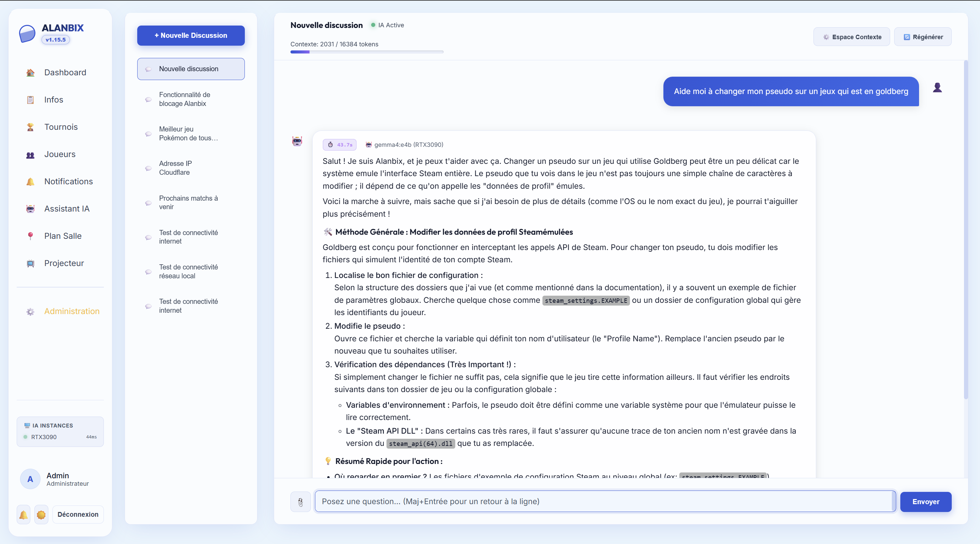This screenshot has height=544, width=980.
Task: Open the Infos menu item
Action: pyautogui.click(x=60, y=100)
